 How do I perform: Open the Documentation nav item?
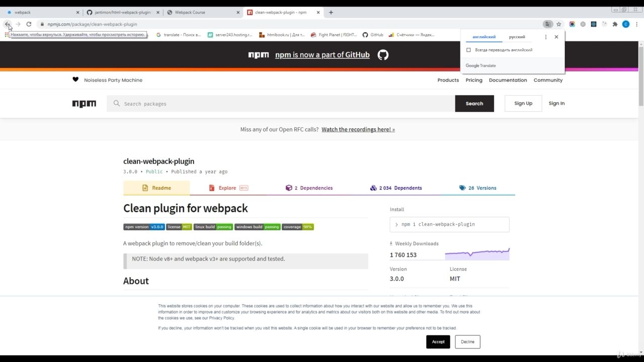coord(508,80)
